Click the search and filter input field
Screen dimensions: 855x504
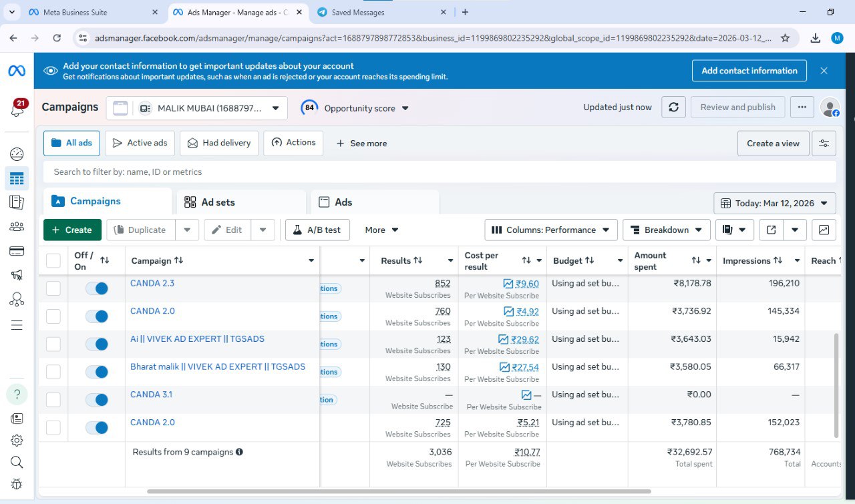pos(440,172)
